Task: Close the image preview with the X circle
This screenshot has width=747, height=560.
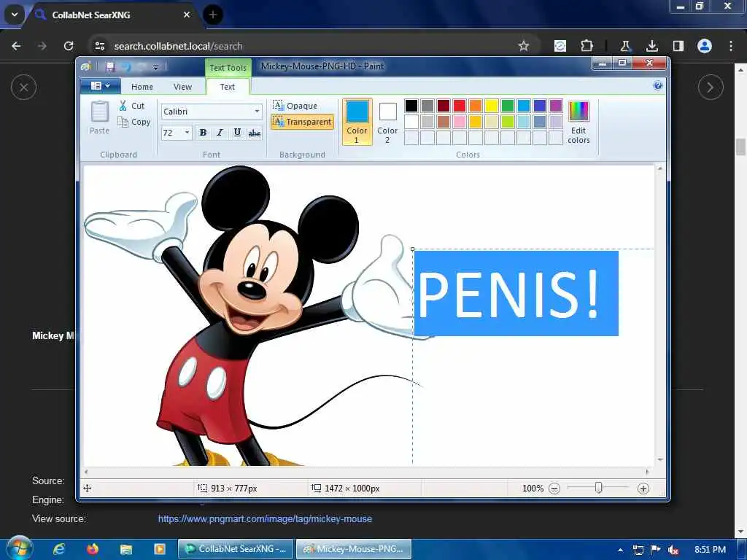Action: (24, 87)
